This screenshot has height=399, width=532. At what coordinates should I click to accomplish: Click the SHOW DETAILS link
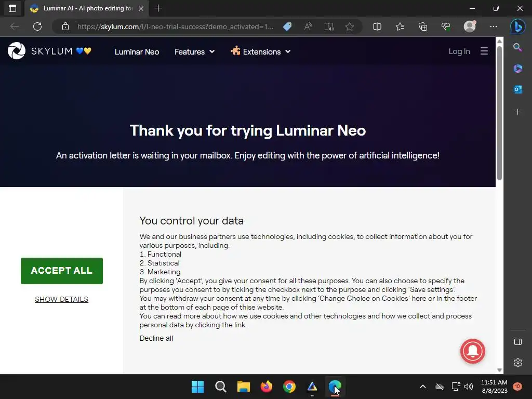[x=61, y=299]
